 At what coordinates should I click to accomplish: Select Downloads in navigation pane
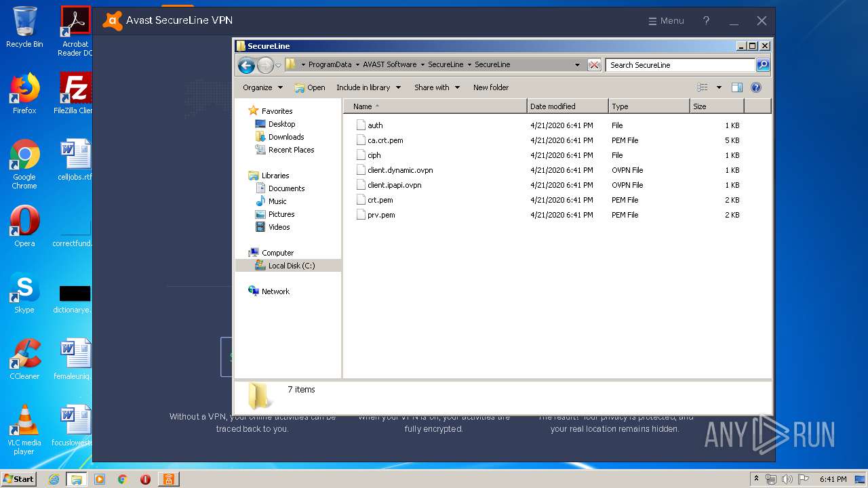pos(279,137)
